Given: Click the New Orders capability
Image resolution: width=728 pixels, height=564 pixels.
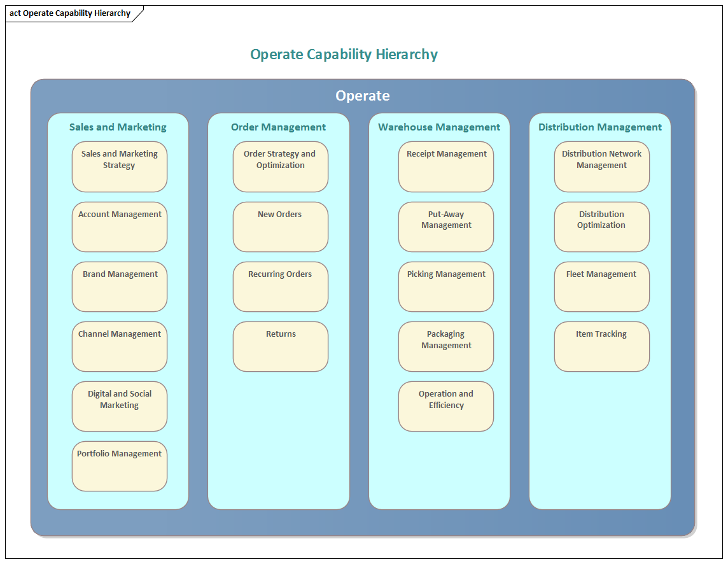Looking at the screenshot, I should 280,227.
